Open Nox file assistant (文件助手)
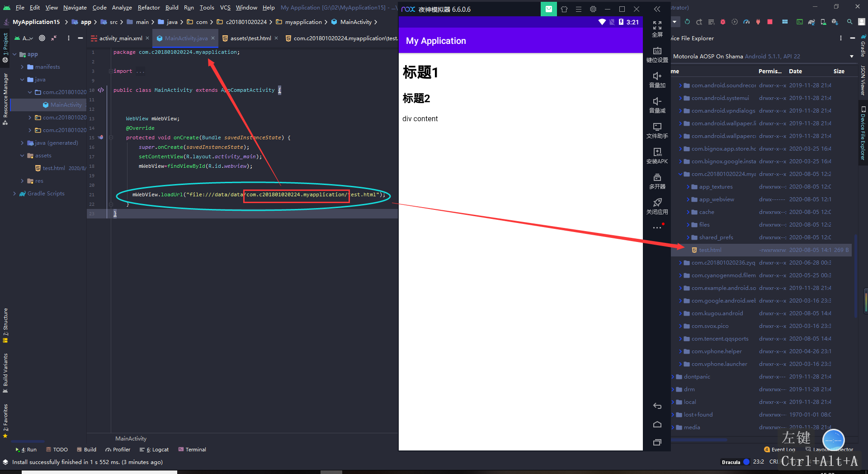Image resolution: width=868 pixels, height=474 pixels. coord(657,130)
